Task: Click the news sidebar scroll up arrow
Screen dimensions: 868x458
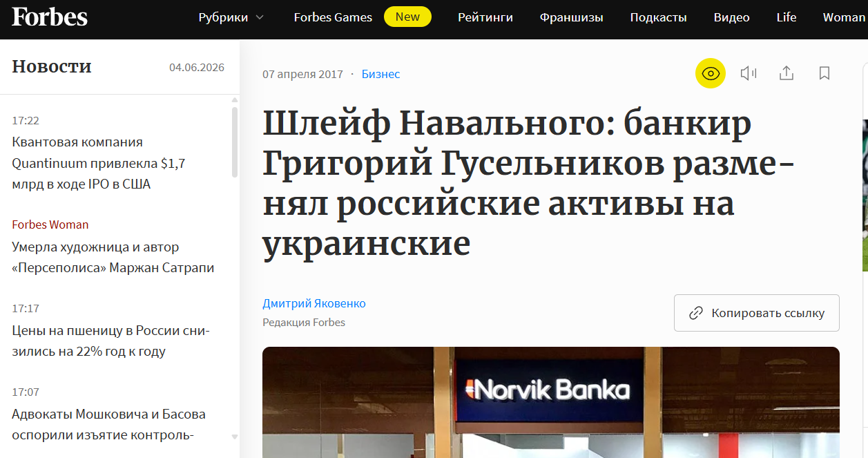Action: click(235, 101)
